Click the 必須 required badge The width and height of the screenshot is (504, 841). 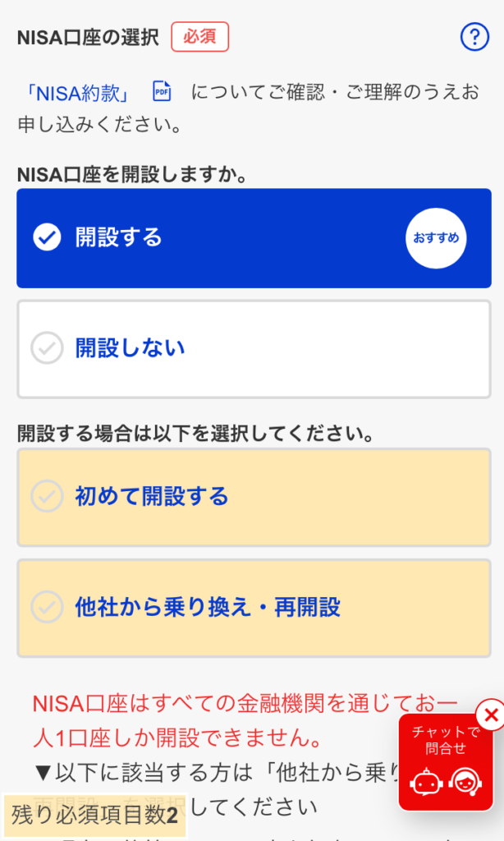[x=199, y=37]
